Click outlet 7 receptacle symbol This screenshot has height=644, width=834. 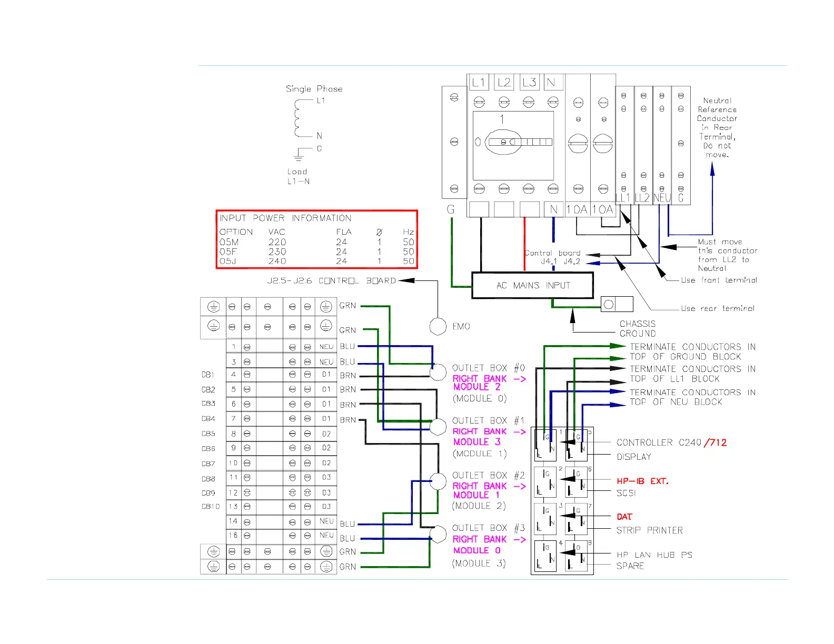pyautogui.click(x=577, y=519)
